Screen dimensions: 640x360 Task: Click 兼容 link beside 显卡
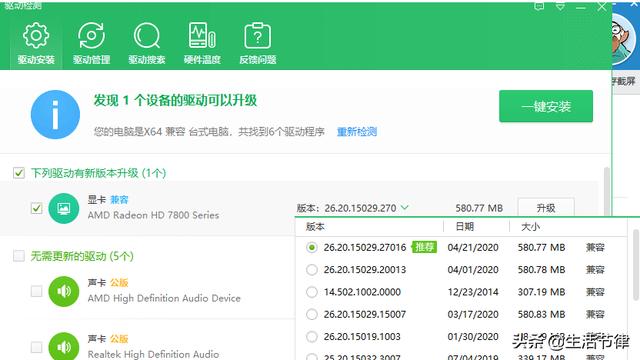coord(119,200)
